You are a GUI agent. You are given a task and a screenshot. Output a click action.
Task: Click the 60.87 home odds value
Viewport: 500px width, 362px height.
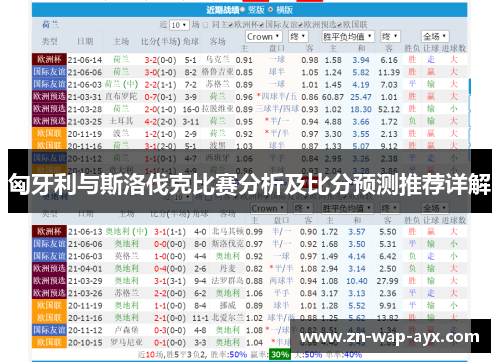(x=333, y=97)
